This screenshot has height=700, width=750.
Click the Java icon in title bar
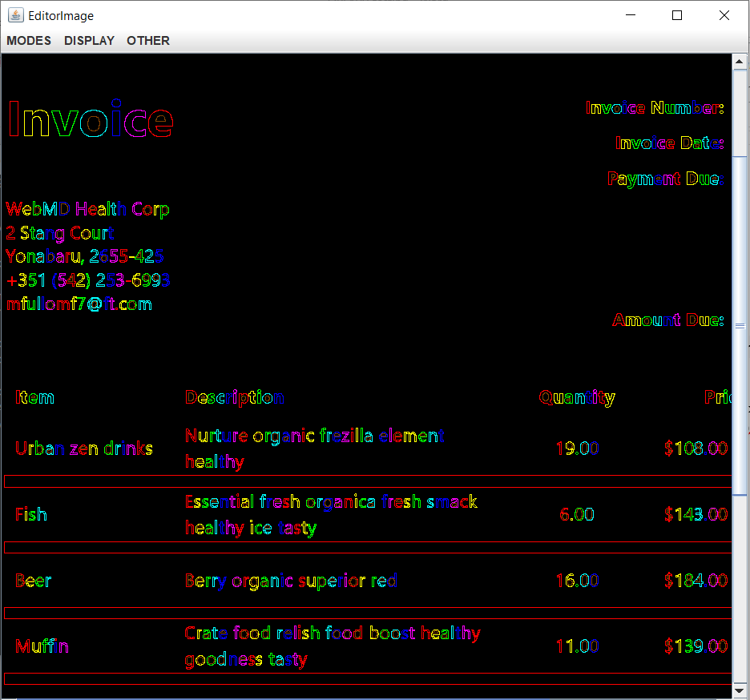pyautogui.click(x=15, y=15)
